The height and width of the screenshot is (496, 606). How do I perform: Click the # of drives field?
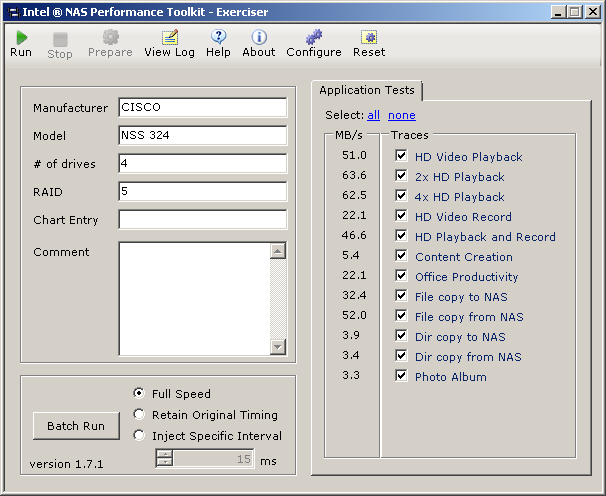203,163
